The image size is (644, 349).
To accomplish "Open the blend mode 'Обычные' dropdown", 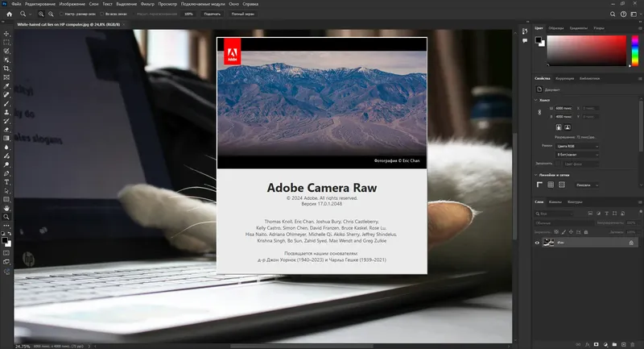I will coord(564,222).
